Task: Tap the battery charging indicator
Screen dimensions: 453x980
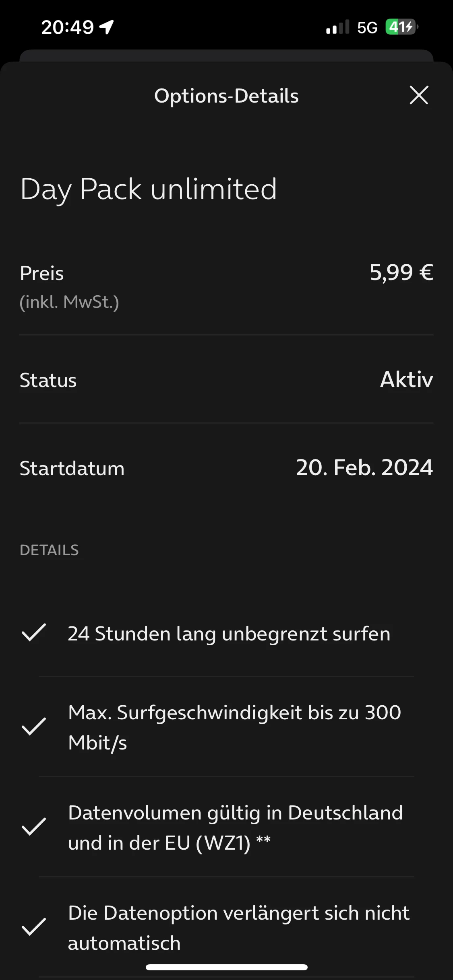Action: 401,27
